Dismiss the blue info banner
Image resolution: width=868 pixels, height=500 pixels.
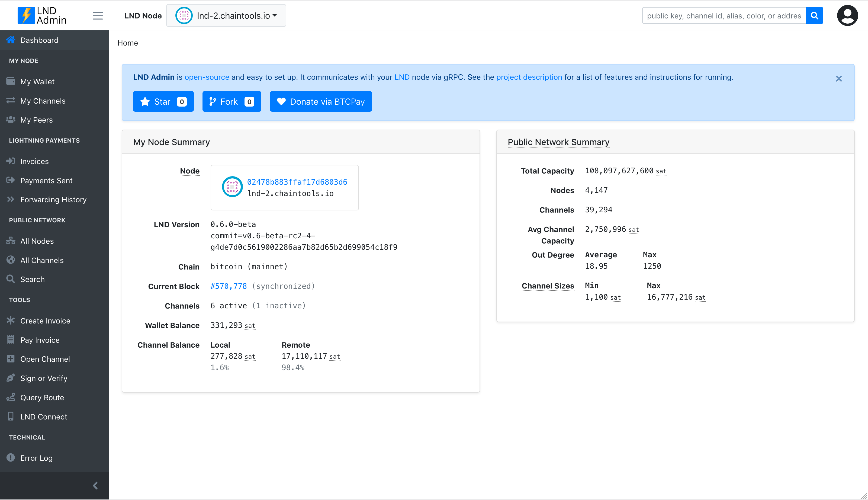[838, 79]
